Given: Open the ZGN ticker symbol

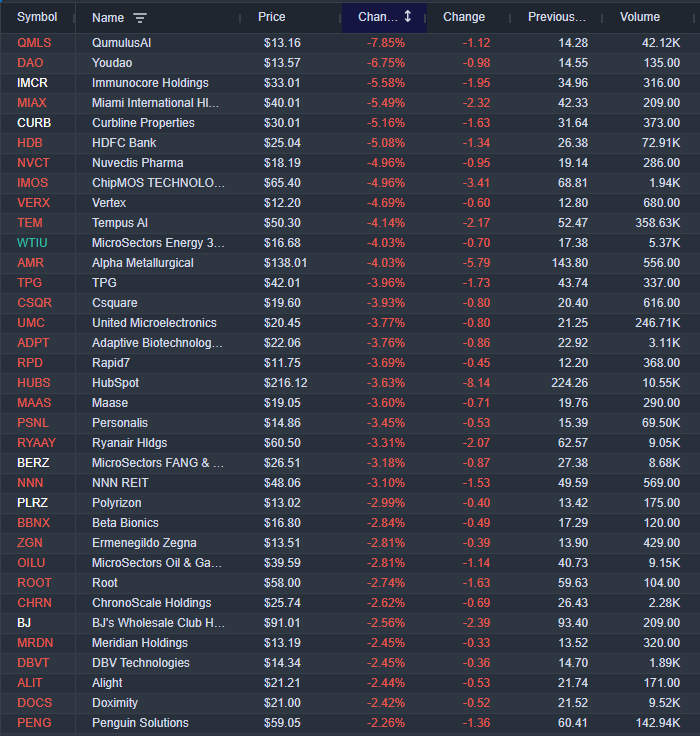Looking at the screenshot, I should pyautogui.click(x=30, y=543).
